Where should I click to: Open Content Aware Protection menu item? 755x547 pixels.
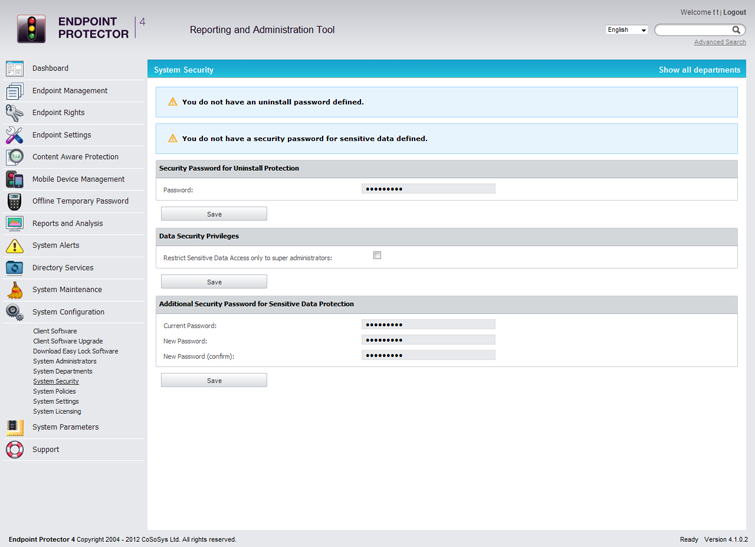(75, 157)
